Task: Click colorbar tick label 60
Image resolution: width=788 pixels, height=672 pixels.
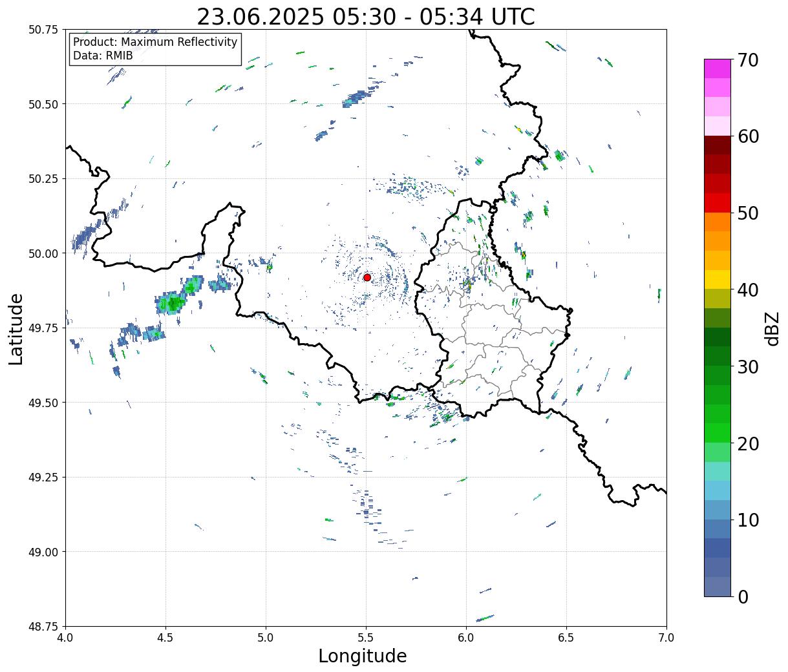Action: [748, 136]
